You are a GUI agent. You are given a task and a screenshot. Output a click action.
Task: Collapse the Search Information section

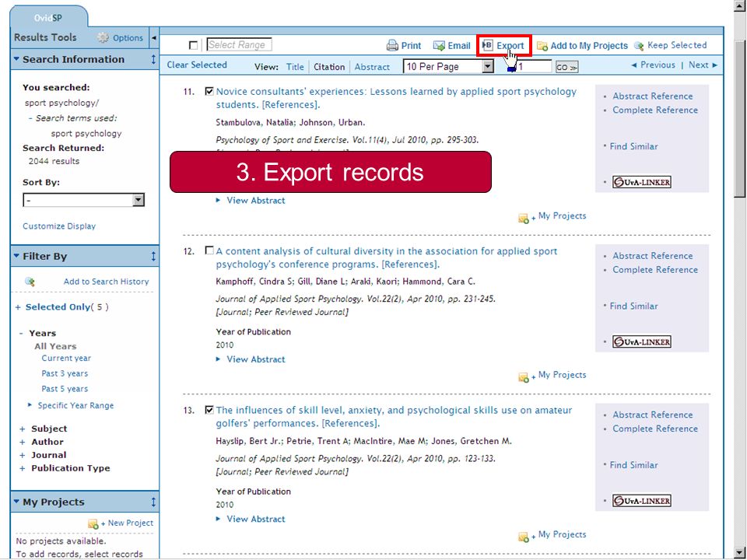(16, 59)
